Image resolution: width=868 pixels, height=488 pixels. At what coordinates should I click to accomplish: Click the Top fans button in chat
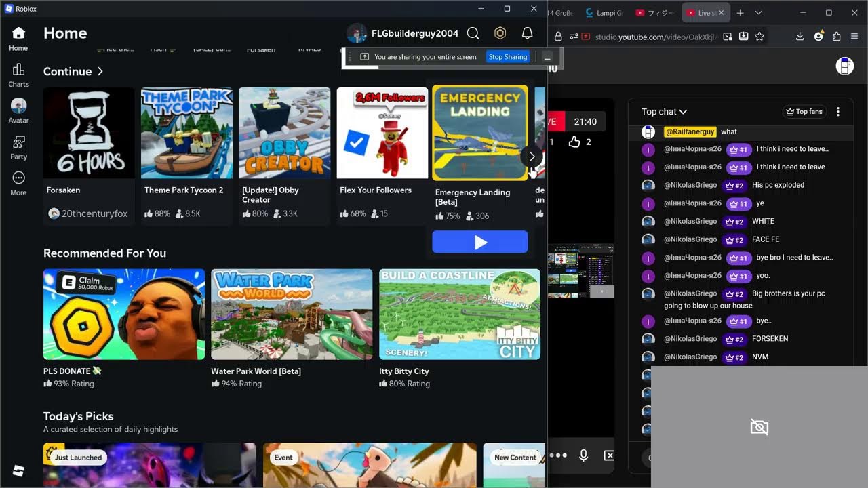pyautogui.click(x=804, y=112)
